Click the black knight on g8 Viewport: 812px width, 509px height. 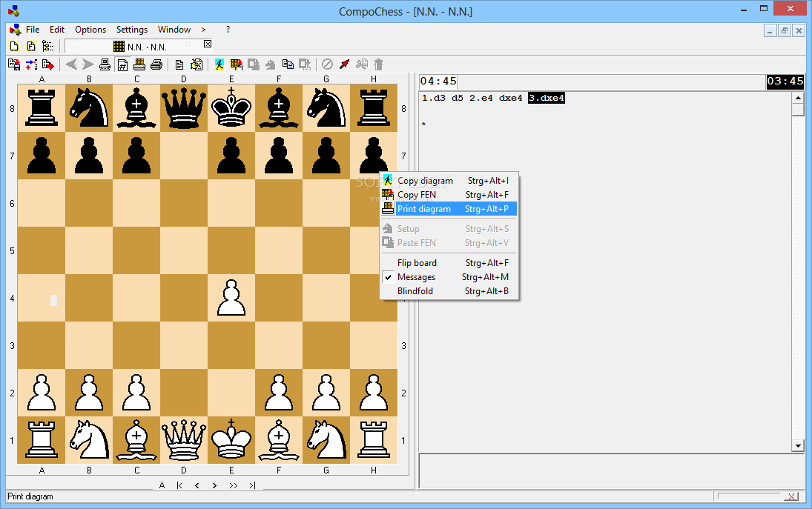click(x=326, y=108)
